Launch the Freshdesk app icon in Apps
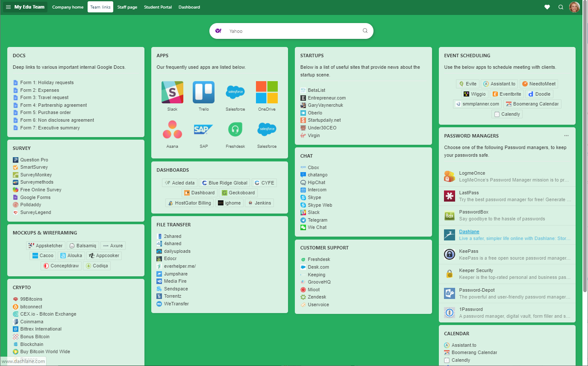Screen dimensions: 588x366 [x=235, y=129]
